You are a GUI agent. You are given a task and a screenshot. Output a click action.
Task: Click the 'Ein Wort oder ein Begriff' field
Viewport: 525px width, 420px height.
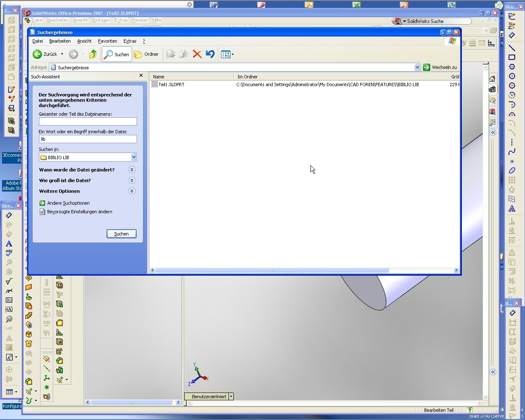[x=88, y=139]
